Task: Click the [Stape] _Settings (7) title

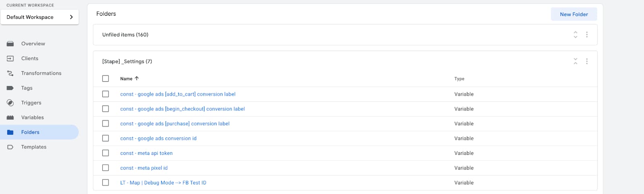Action: (127, 61)
